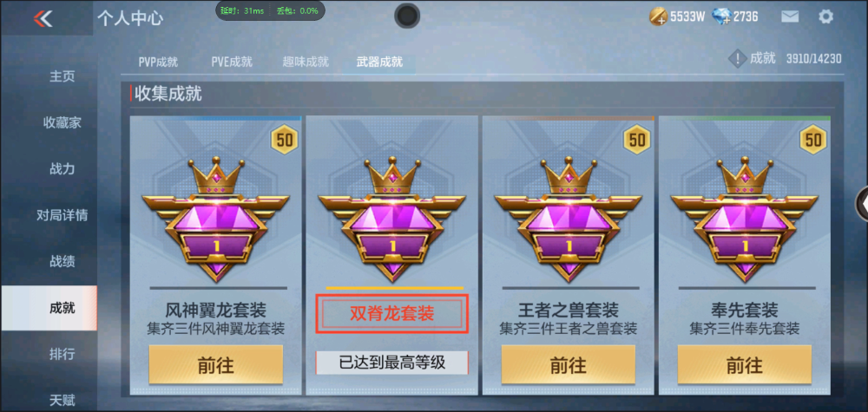The width and height of the screenshot is (868, 412).
Task: Open the settings gear icon
Action: pyautogui.click(x=825, y=16)
